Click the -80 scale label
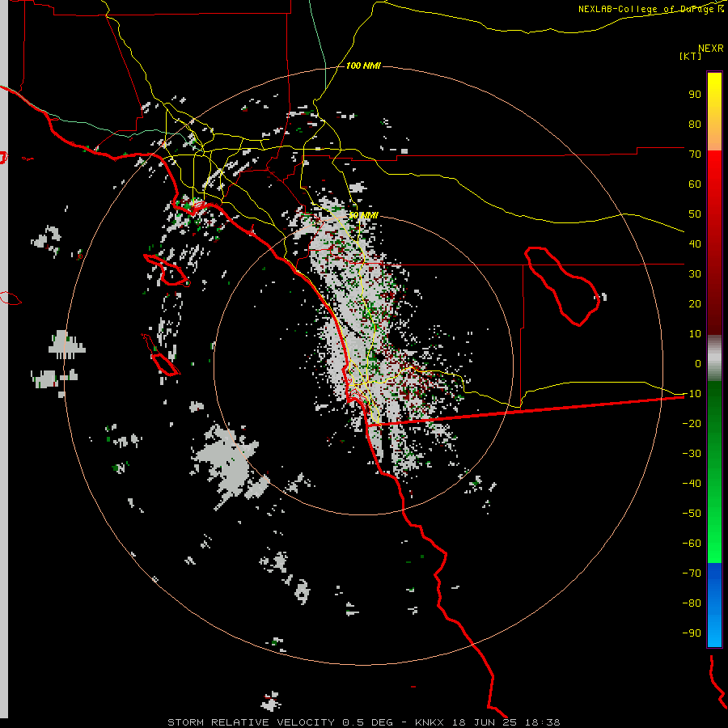Image resolution: width=728 pixels, height=728 pixels. (x=692, y=603)
